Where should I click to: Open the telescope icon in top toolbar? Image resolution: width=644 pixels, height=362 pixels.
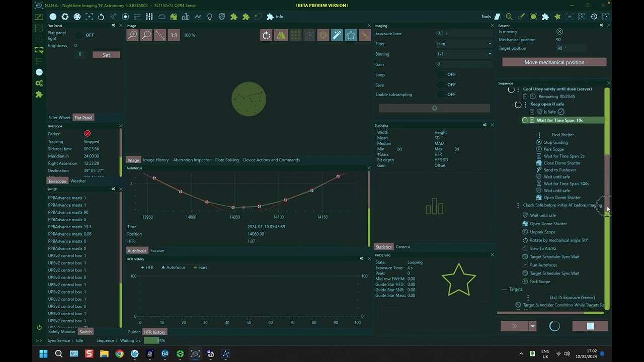coord(113,17)
